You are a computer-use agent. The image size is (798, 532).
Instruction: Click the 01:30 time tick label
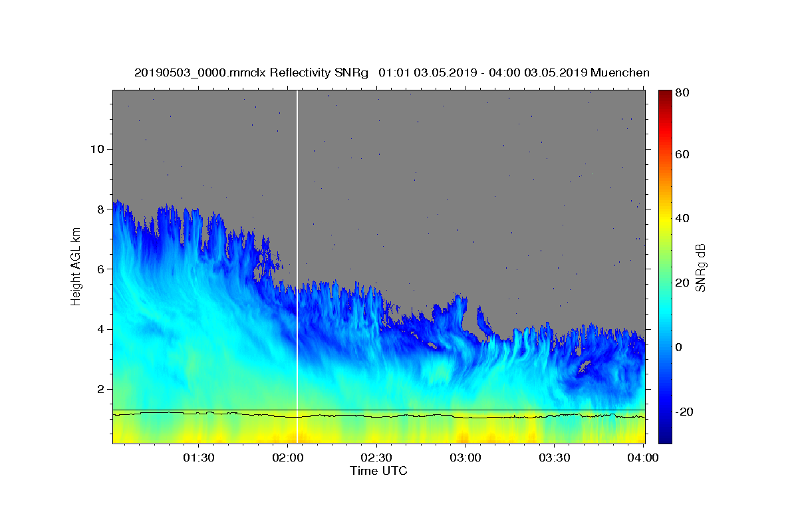pyautogui.click(x=198, y=458)
